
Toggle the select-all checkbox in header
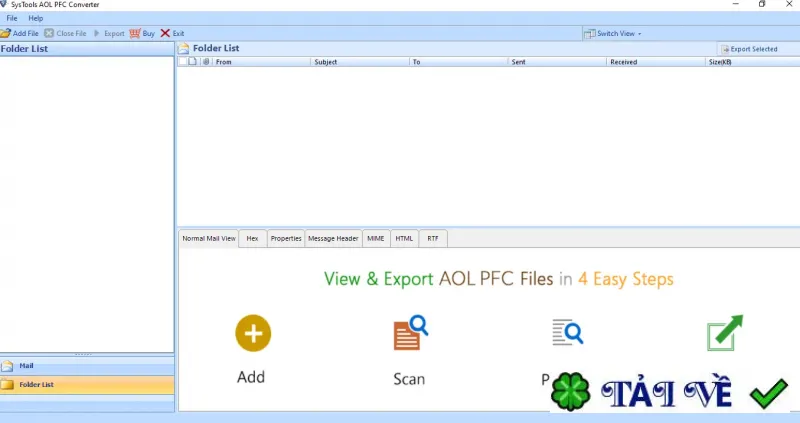tap(183, 62)
